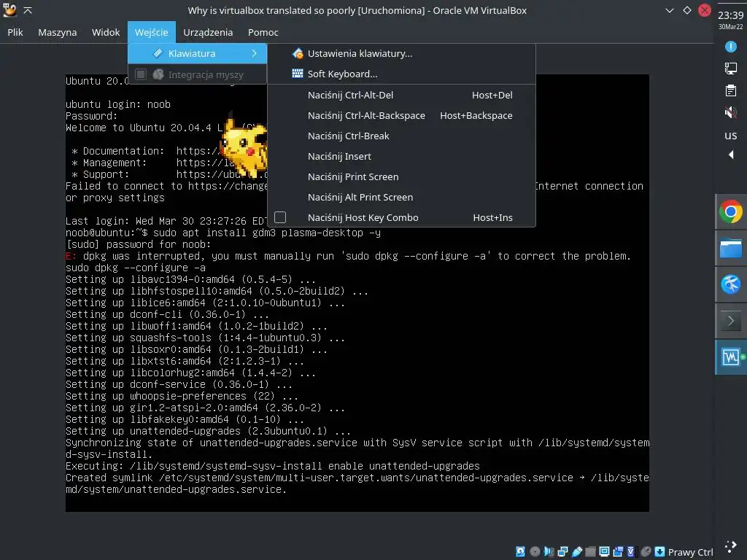This screenshot has height=560, width=747.
Task: Open Soft Keyboard... from the submenu
Action: pyautogui.click(x=402, y=74)
